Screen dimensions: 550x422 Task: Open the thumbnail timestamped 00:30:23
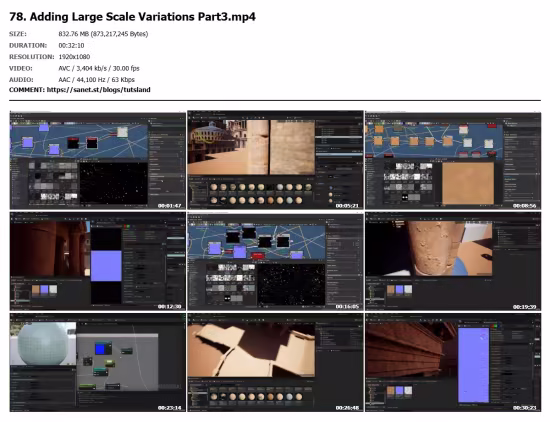[x=453, y=363]
